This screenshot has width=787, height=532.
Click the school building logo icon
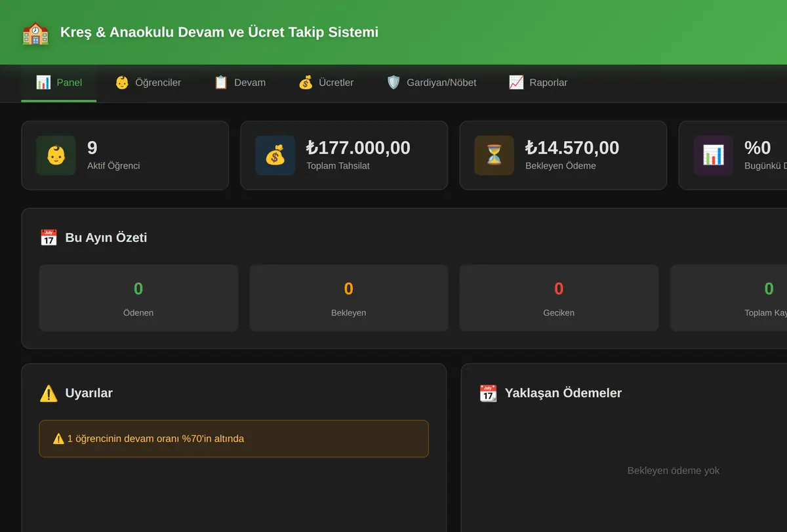coord(35,33)
